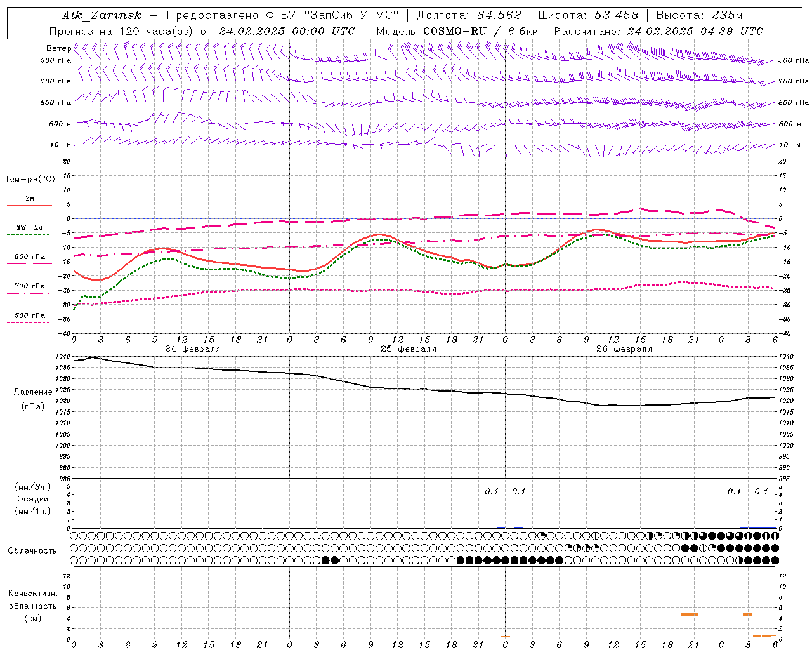Viewport: 812px width, 650px height.
Task: Click the Высота: 235м elevation value
Action: (699, 16)
